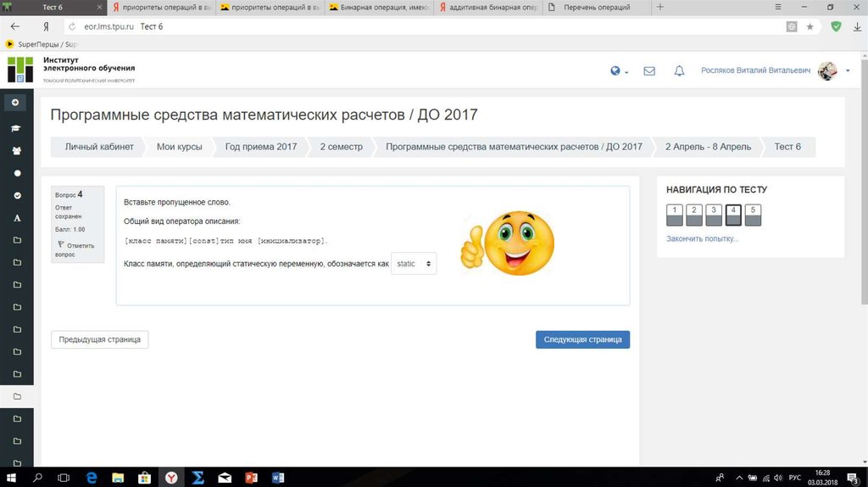Open Task View on the taskbar
Screen dimensions: 868x487
[x=64, y=478]
